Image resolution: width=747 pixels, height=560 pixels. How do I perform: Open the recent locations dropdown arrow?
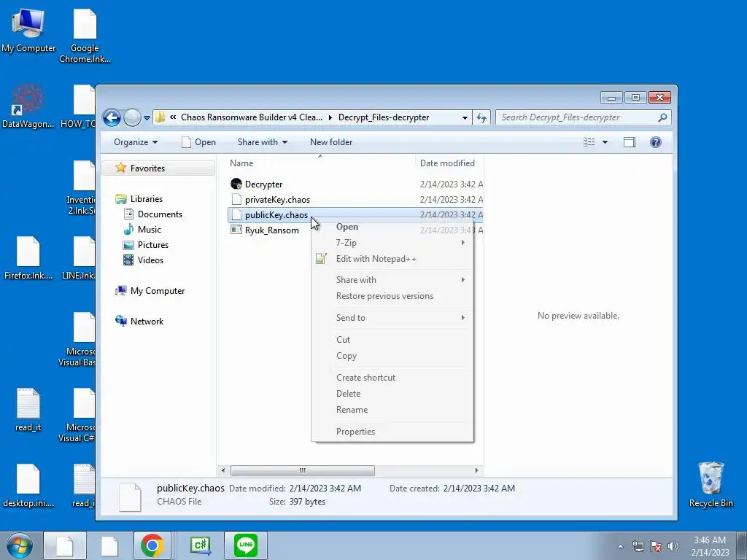(x=147, y=117)
